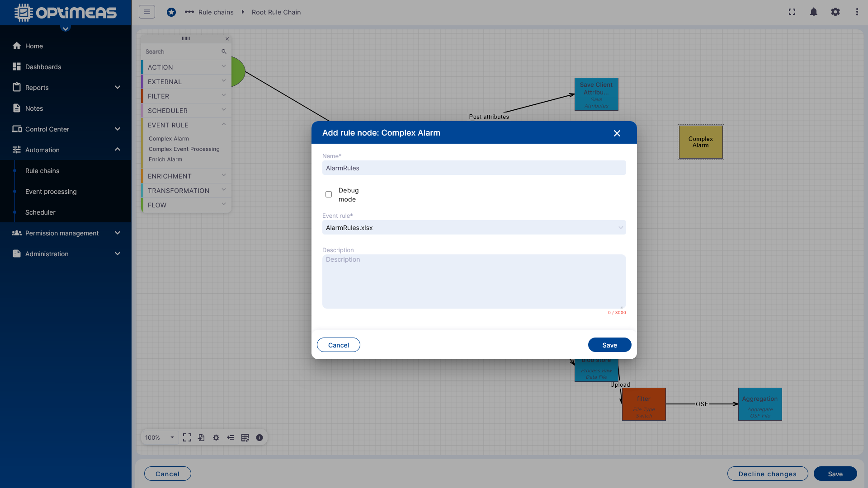Click Rule chains breadcrumb link
868x488 pixels.
[216, 12]
